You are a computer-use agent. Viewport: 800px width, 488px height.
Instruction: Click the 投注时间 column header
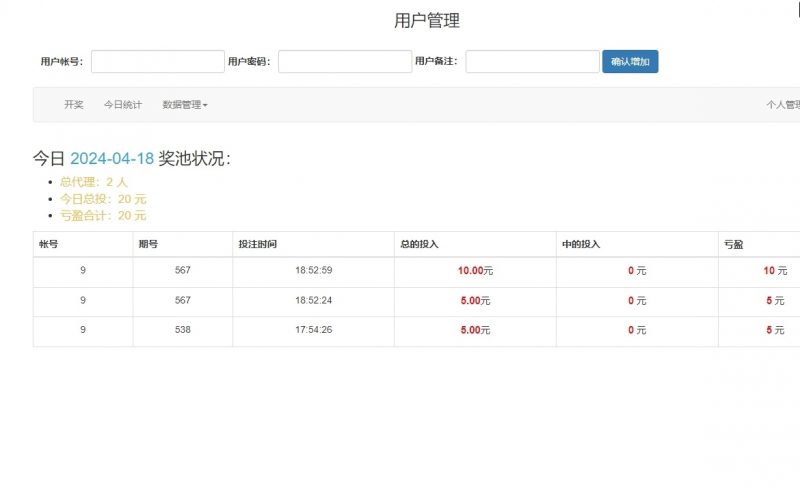point(258,244)
